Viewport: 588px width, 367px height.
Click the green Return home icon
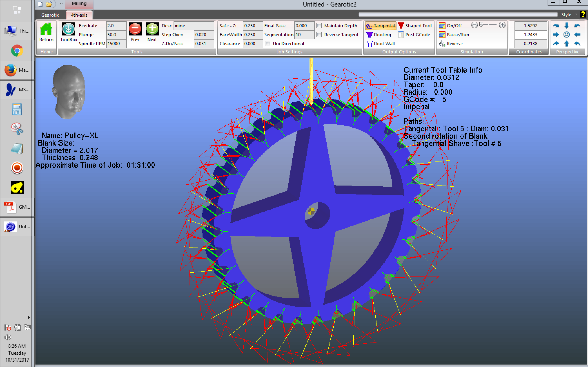46,29
